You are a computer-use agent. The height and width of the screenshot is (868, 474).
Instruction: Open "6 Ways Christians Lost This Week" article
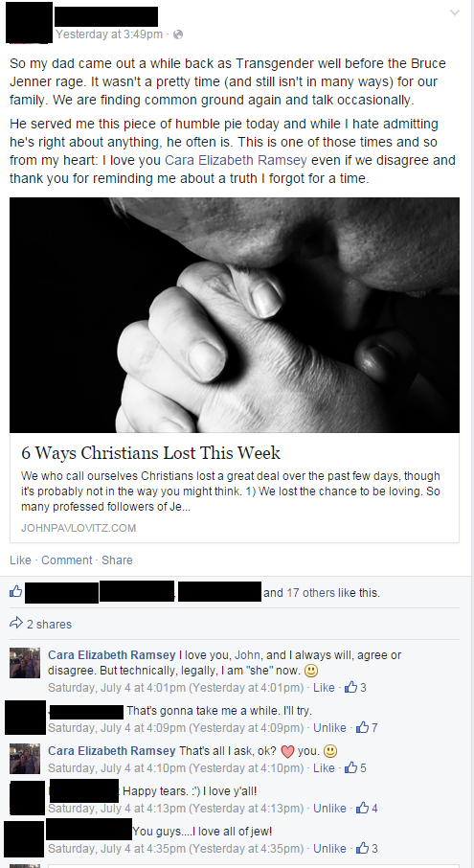(151, 453)
